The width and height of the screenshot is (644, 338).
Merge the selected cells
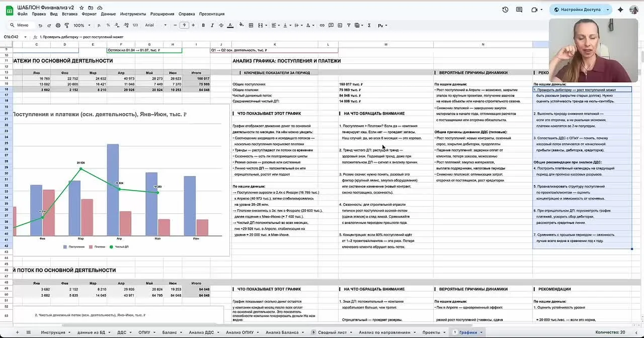261,25
